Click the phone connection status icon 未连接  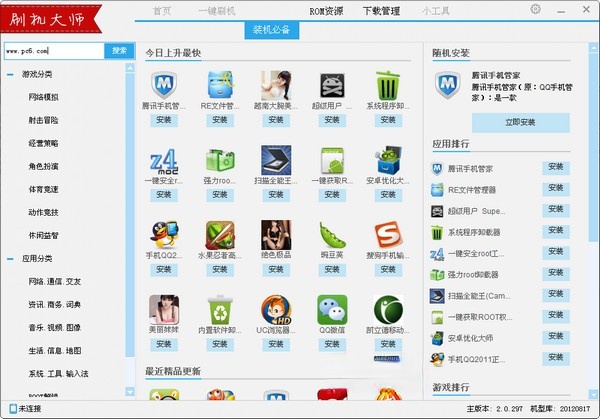click(x=13, y=409)
